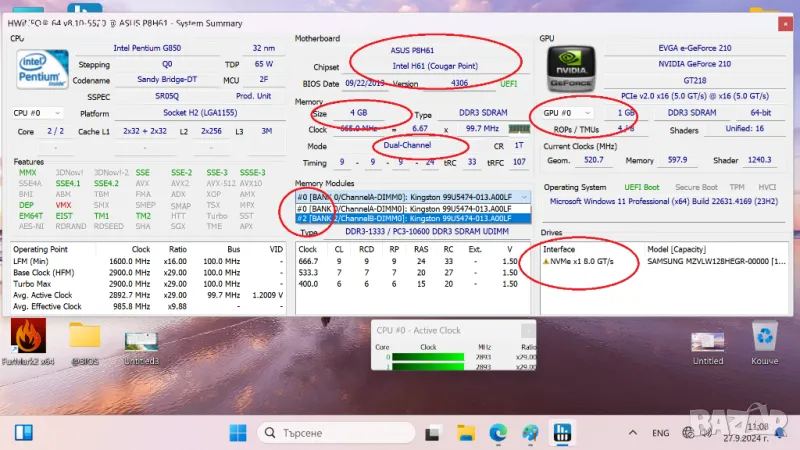
Task: Open Microsoft Edge from taskbar
Action: [500, 432]
